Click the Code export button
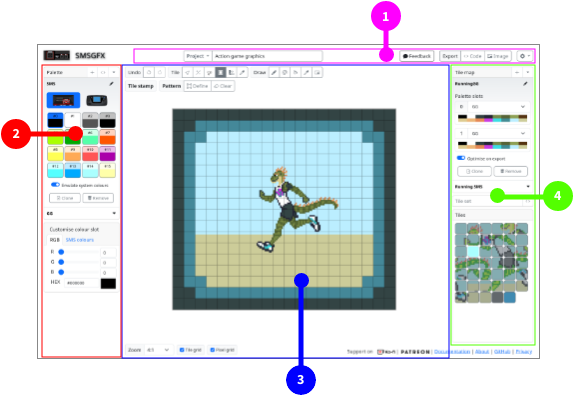This screenshot has height=401, width=575. [472, 56]
